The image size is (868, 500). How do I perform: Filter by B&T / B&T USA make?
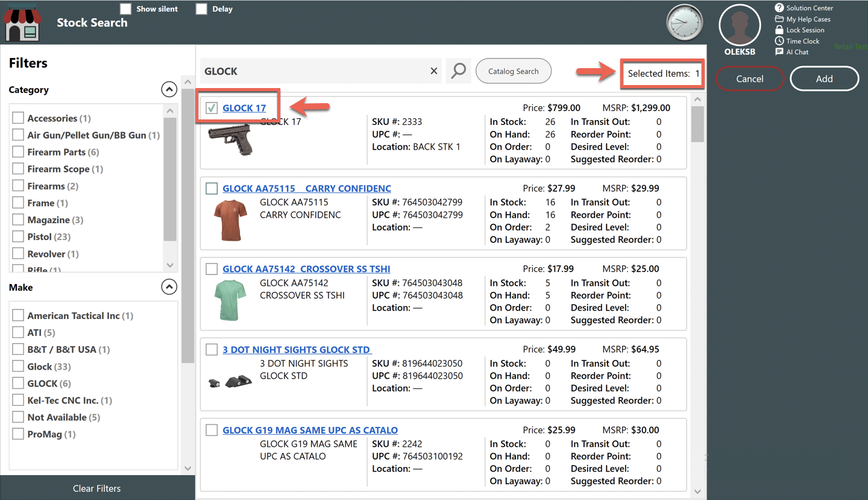(18, 349)
